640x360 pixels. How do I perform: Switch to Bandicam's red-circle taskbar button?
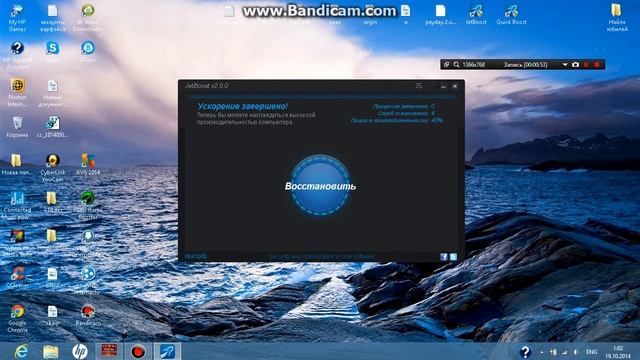pos(138,351)
